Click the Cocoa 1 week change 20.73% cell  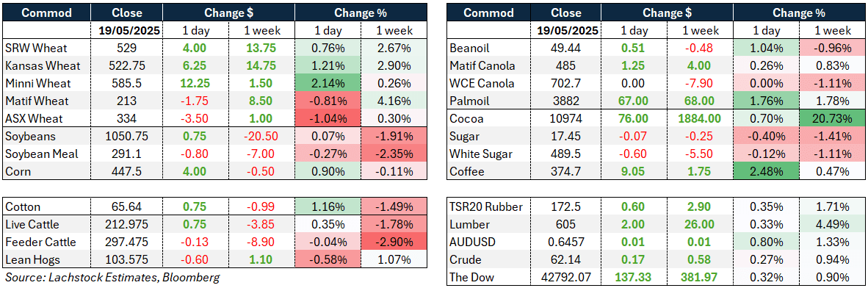[835, 119]
